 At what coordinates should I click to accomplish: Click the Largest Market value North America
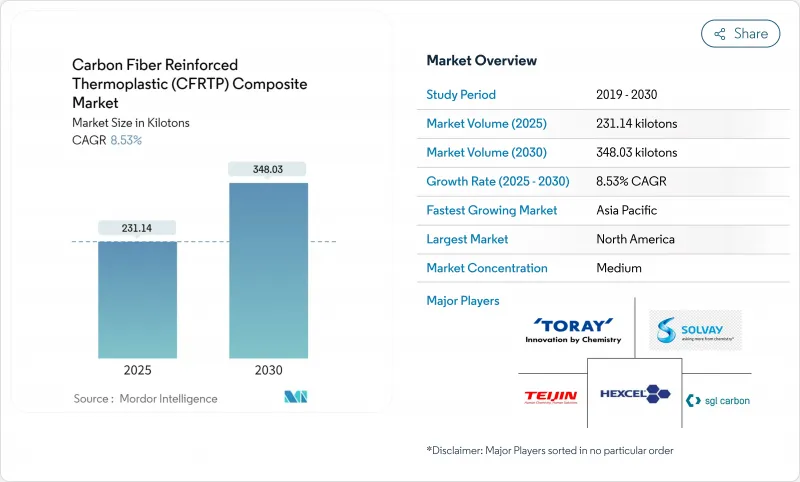pos(634,239)
